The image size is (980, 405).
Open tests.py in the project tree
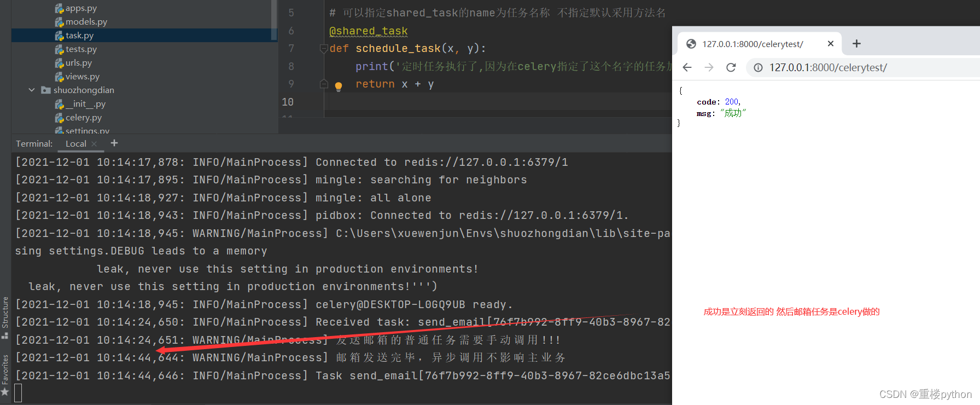coord(81,49)
